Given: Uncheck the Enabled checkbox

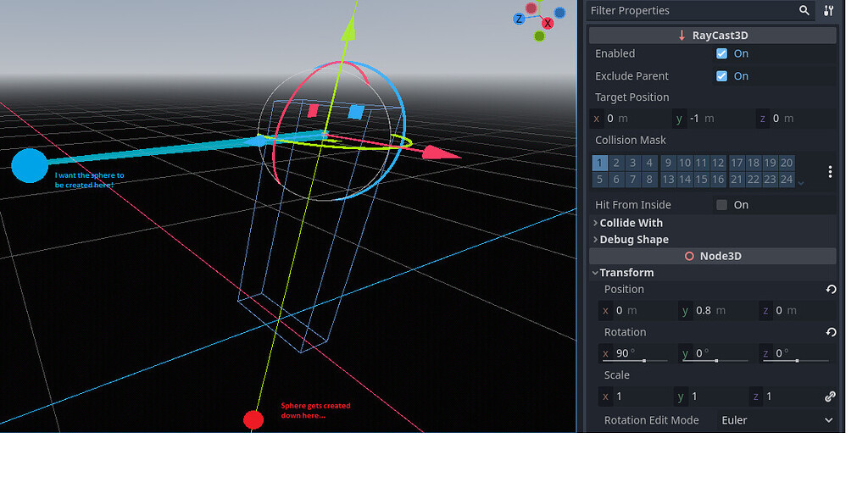Looking at the screenshot, I should [722, 53].
